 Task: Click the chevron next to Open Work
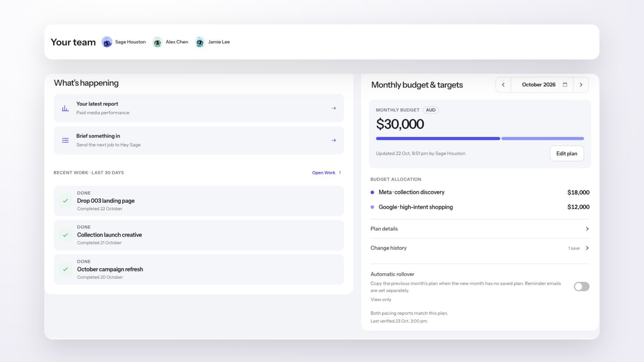340,173
